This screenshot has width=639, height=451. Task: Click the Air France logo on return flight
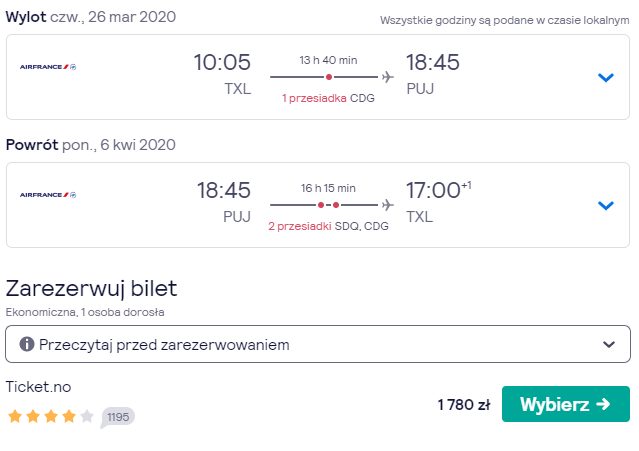click(48, 195)
